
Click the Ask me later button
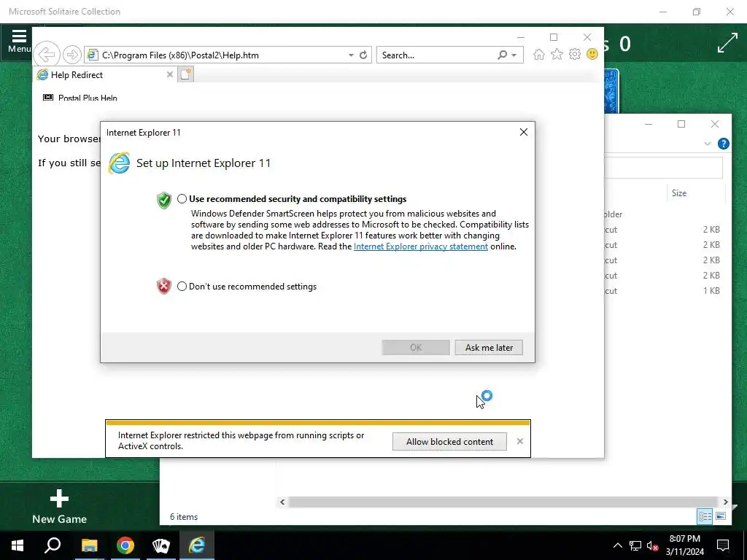489,348
